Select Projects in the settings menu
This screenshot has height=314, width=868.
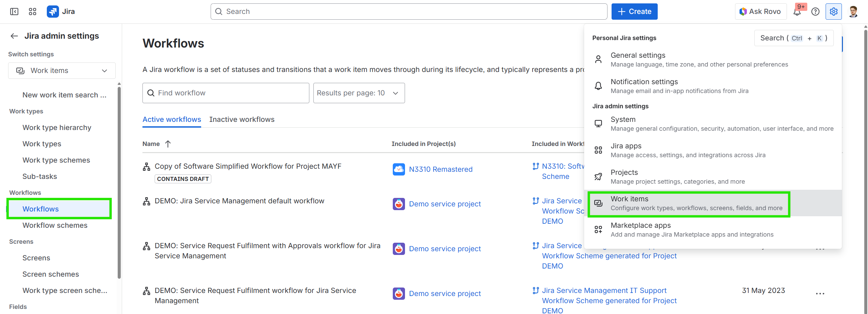click(713, 177)
